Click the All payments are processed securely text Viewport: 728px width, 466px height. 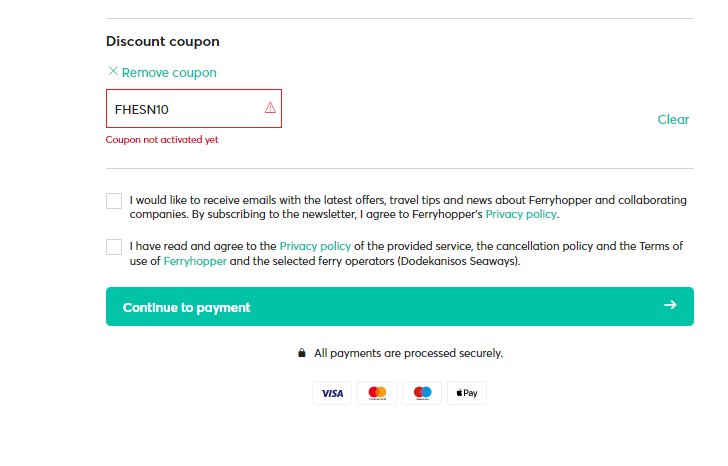pos(409,353)
